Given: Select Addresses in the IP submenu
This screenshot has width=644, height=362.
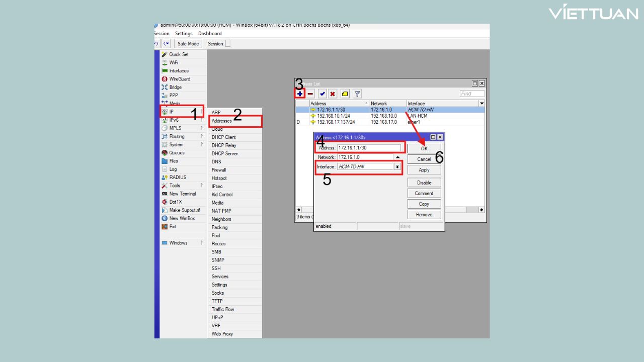Looking at the screenshot, I should point(222,121).
